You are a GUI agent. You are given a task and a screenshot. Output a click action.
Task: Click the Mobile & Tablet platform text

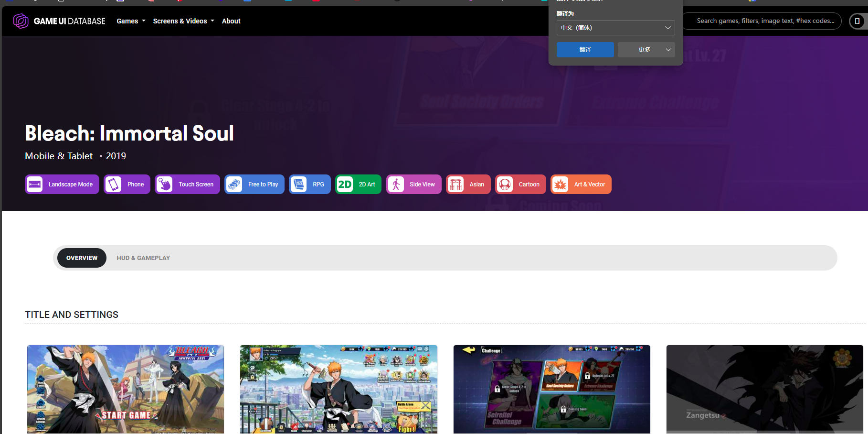pos(59,156)
